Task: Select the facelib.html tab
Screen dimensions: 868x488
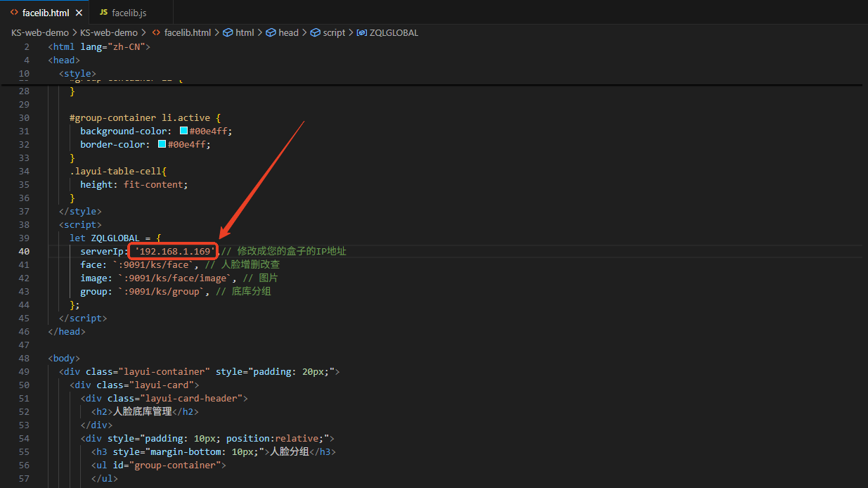Action: pos(47,13)
